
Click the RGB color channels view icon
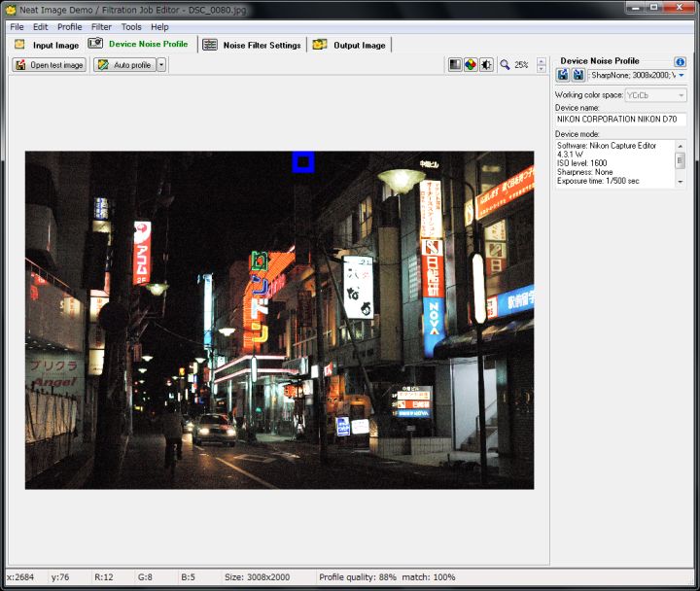click(470, 65)
